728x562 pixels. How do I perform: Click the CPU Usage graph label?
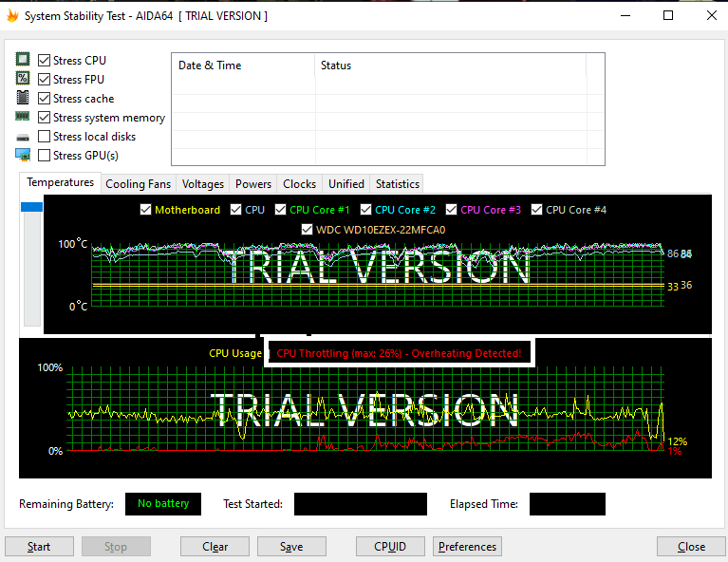[235, 353]
